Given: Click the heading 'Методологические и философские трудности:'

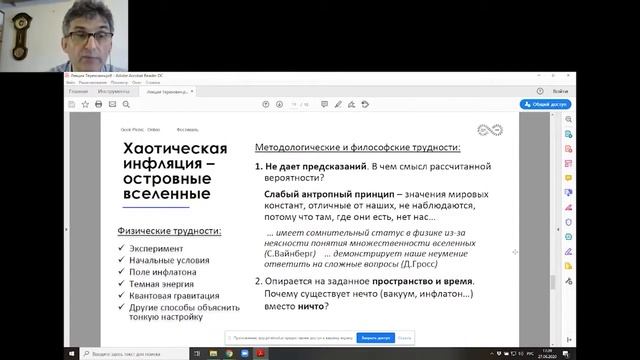Looking at the screenshot, I should [358, 147].
